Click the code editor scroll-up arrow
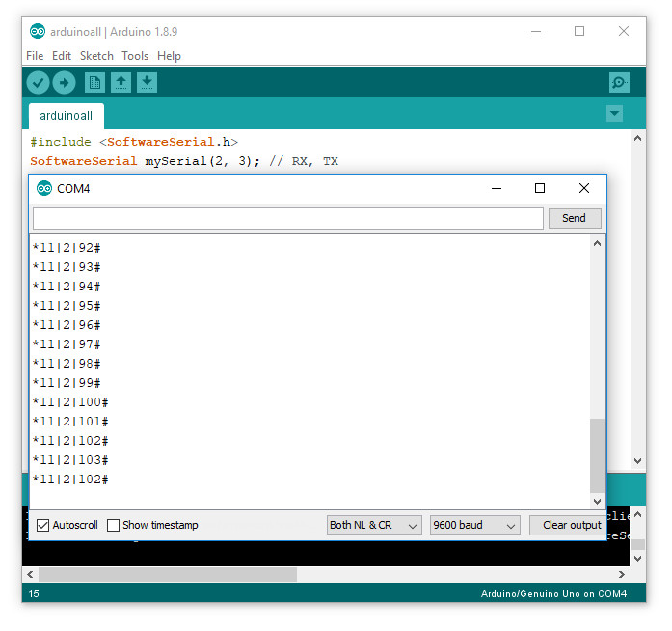The height and width of the screenshot is (631, 672). click(x=637, y=138)
